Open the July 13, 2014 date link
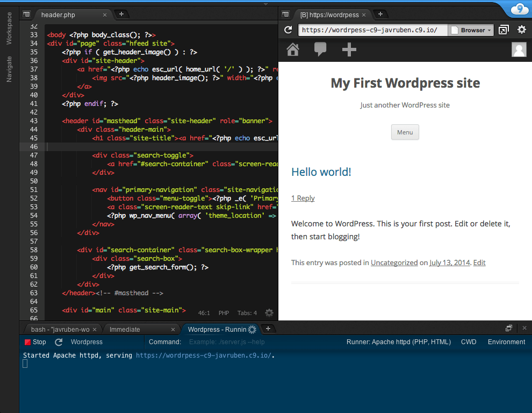 pos(450,262)
